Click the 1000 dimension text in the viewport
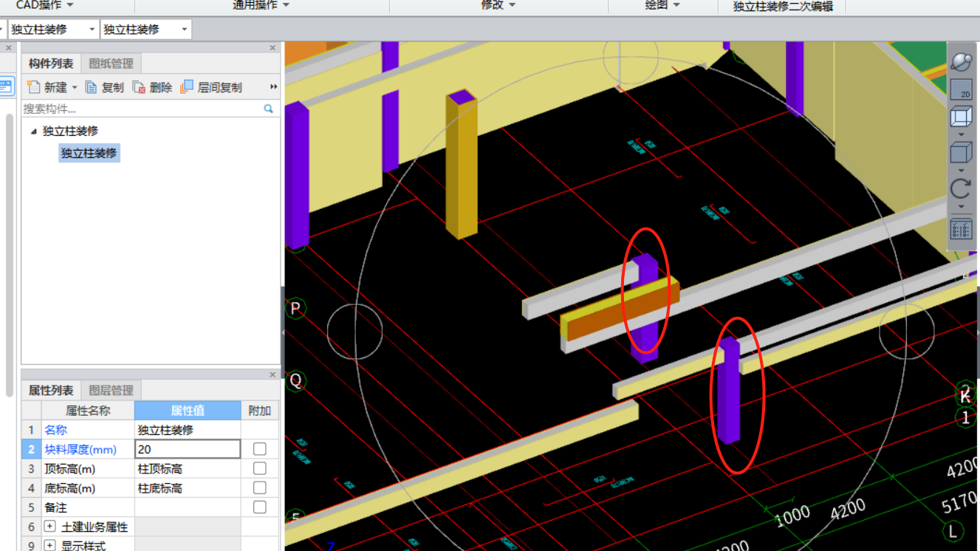The width and height of the screenshot is (980, 551). (792, 515)
